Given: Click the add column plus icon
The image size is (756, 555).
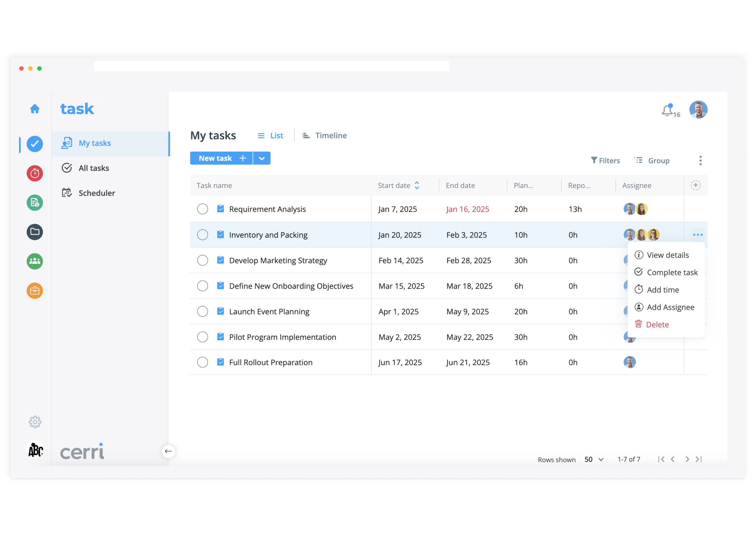Looking at the screenshot, I should (696, 186).
